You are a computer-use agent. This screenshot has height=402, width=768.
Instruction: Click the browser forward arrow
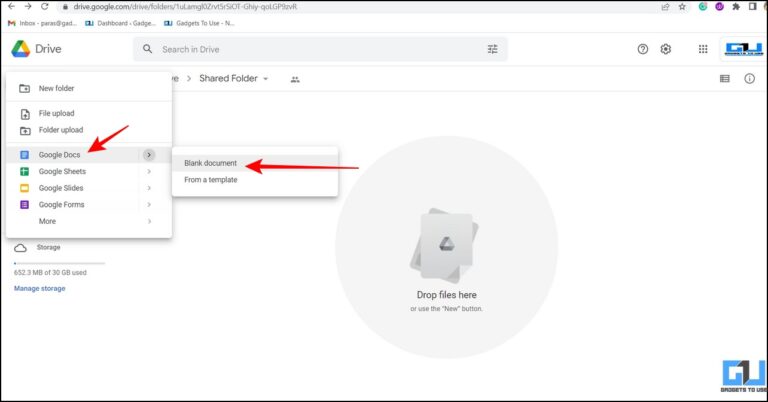coord(28,6)
